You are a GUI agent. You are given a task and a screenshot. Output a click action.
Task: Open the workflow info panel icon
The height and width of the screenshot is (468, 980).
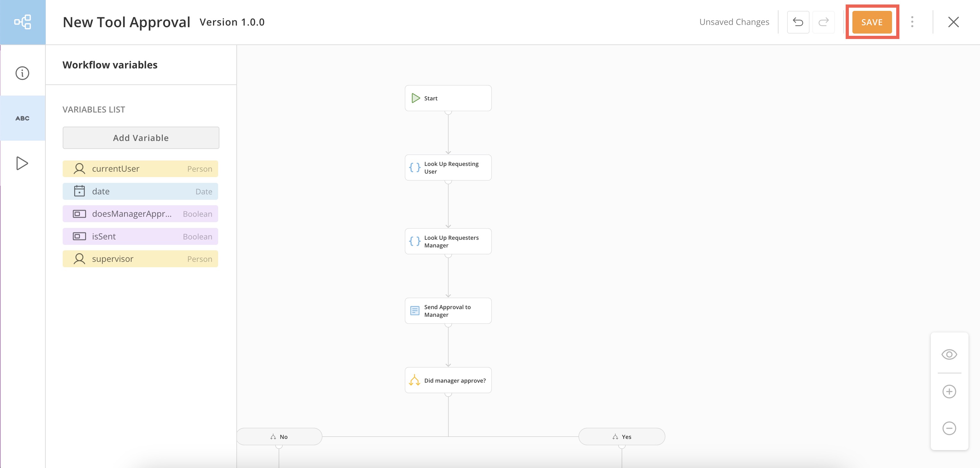(22, 73)
